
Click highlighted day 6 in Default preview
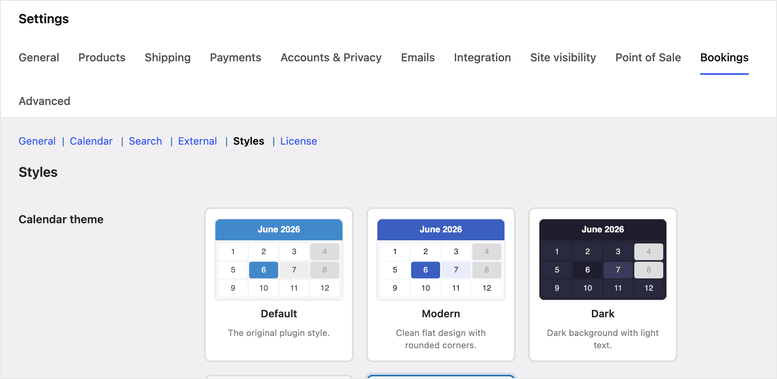point(263,270)
